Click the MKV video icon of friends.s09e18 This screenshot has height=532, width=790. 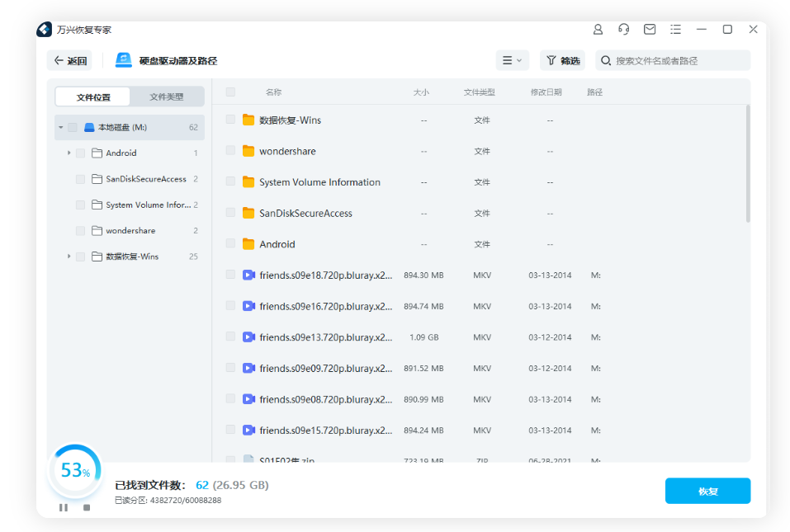pyautogui.click(x=248, y=275)
